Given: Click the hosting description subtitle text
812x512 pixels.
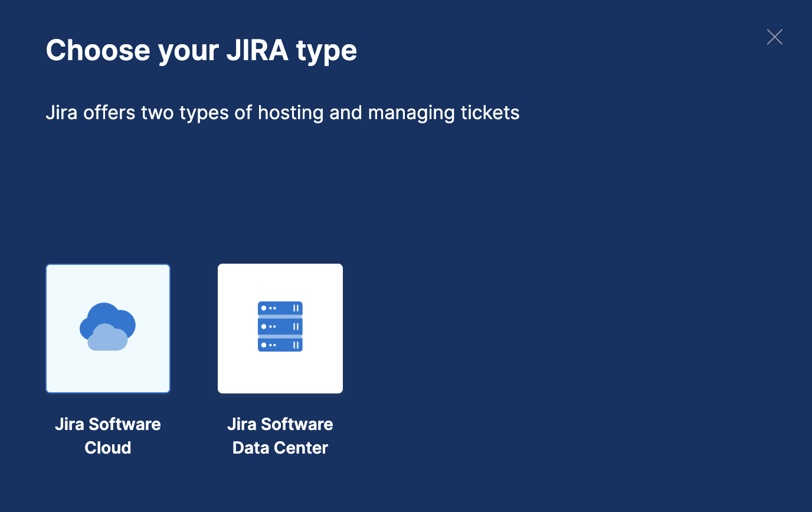Looking at the screenshot, I should click(283, 112).
